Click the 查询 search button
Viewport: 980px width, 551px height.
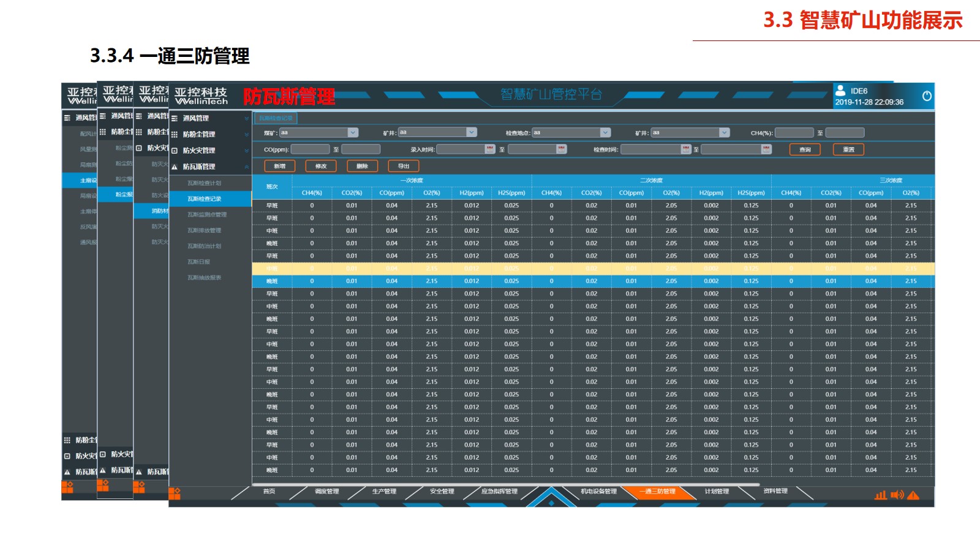805,149
